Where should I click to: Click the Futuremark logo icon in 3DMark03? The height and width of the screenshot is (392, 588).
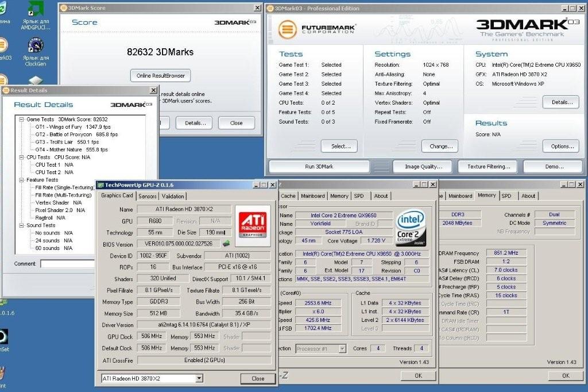(x=288, y=29)
